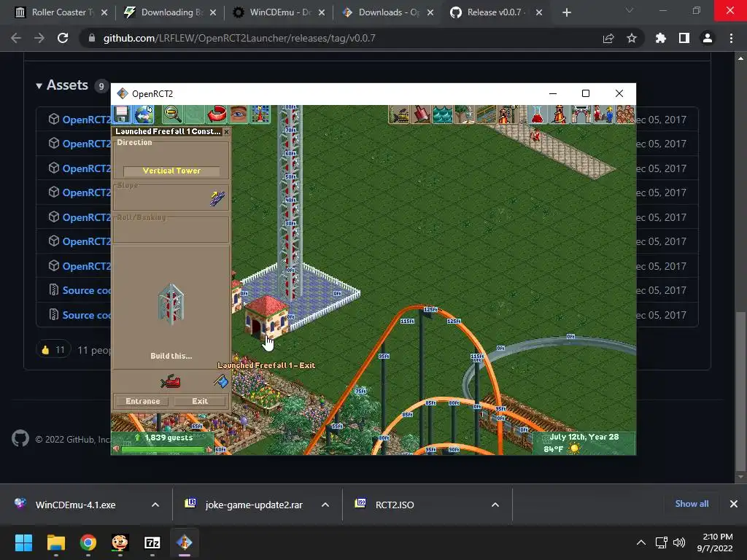
Task: Click the red rotate view arrow icon
Action: click(216, 114)
